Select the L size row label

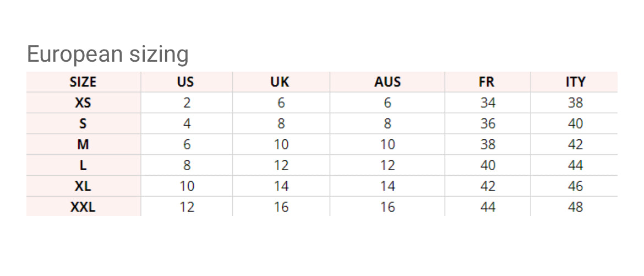83,165
